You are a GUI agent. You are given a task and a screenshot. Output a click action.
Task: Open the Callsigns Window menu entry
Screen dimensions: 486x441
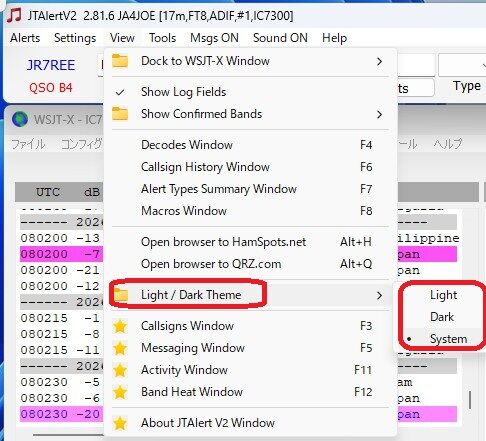[250, 326]
